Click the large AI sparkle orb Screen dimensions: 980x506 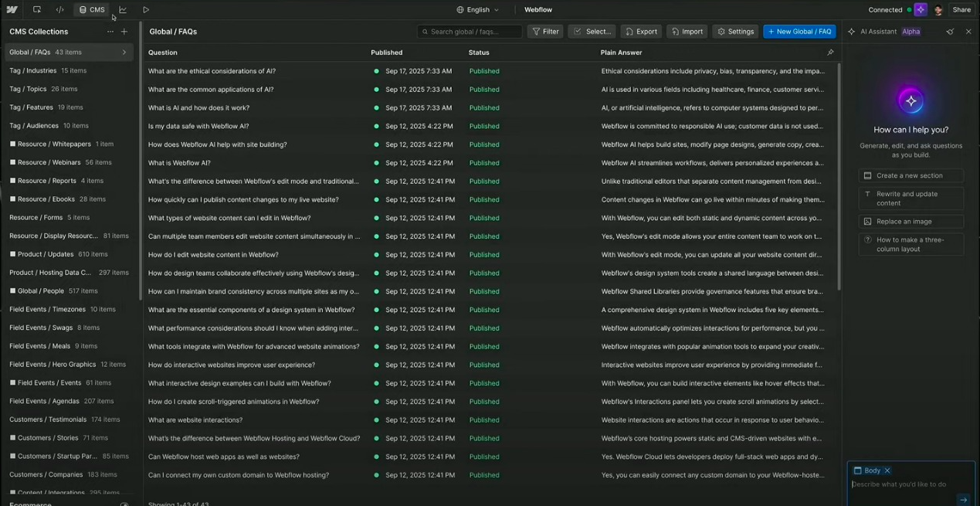[911, 101]
